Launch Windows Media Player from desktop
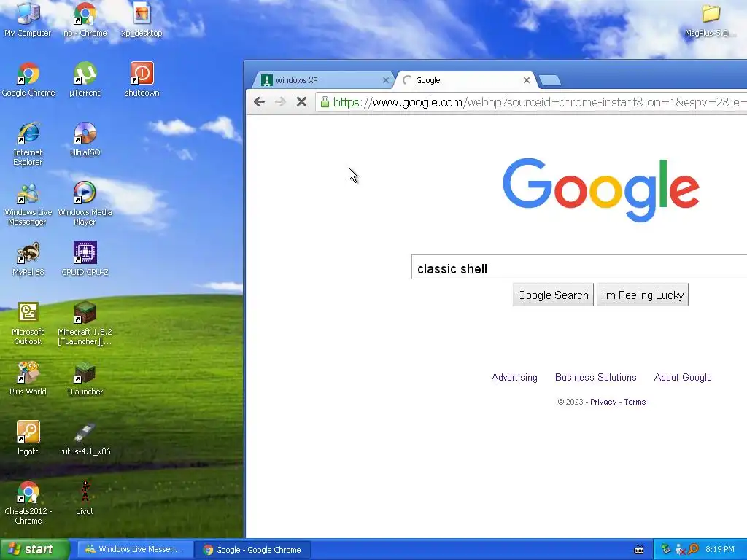This screenshot has height=560, width=747. click(85, 204)
